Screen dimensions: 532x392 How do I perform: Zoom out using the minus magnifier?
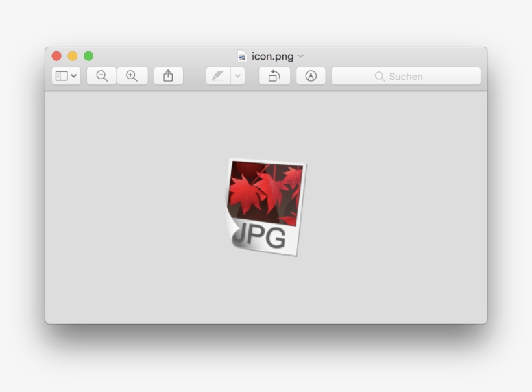[x=102, y=76]
